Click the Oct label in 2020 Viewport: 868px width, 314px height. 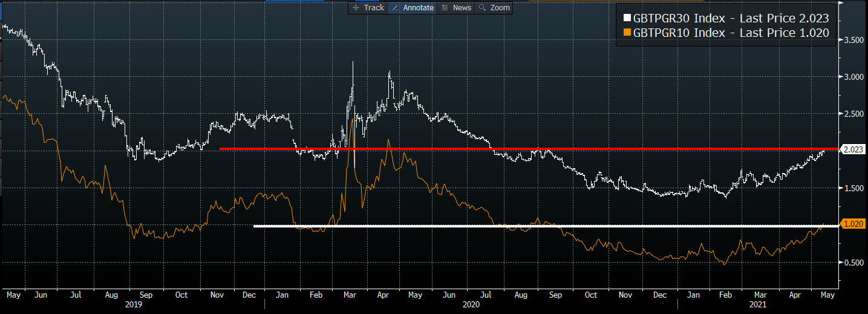[591, 295]
